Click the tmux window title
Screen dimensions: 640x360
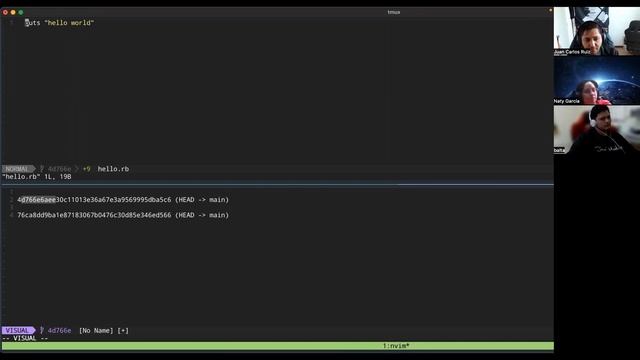coord(393,12)
